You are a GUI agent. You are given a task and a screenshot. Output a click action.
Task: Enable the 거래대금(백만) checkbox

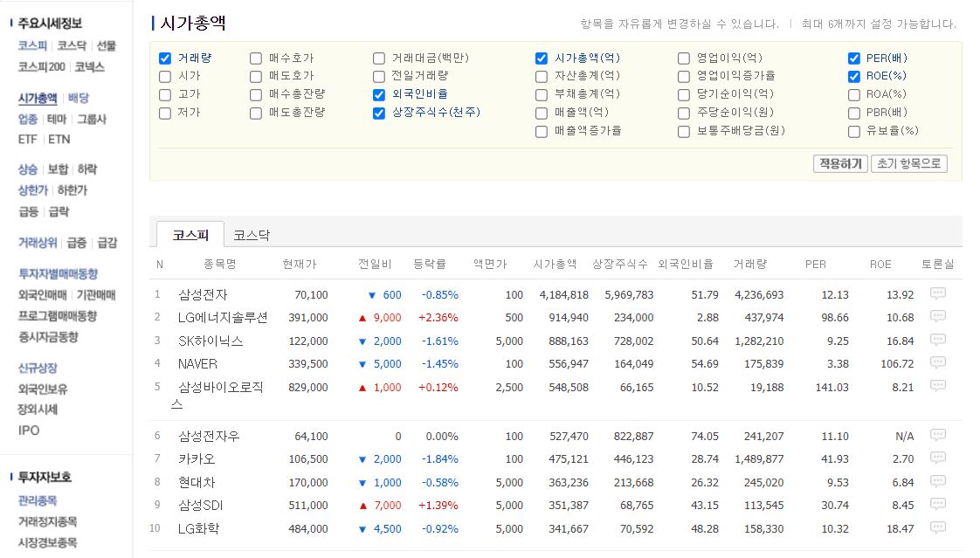click(x=379, y=59)
